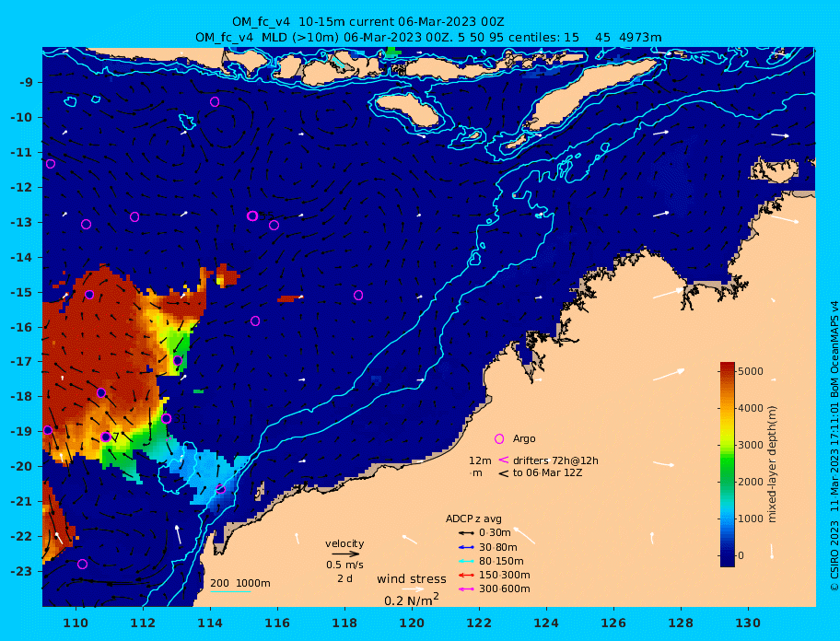This screenshot has width=840, height=641.
Task: Click the CSIRO 2023 BoM OceanMAPS copyright text
Action: pos(834,446)
